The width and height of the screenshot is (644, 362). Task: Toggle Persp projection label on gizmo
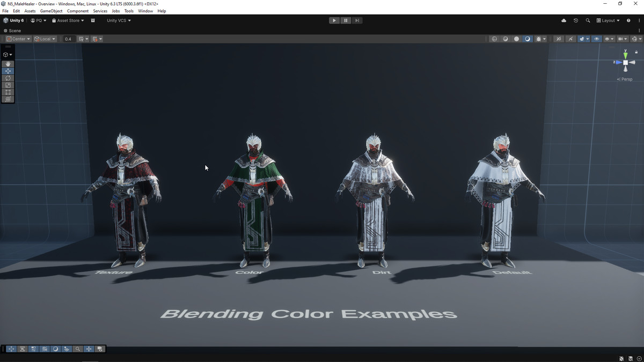625,79
